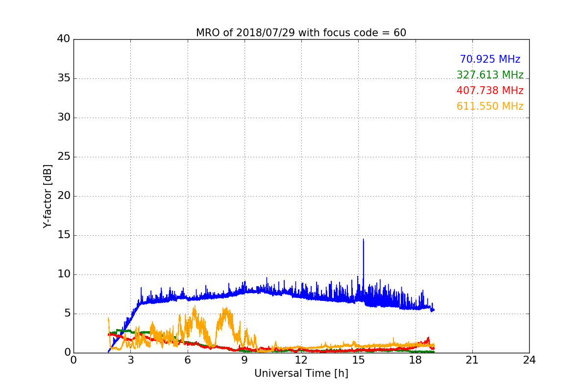
Task: Click the y-axis tick label 30
Action: 63,118
